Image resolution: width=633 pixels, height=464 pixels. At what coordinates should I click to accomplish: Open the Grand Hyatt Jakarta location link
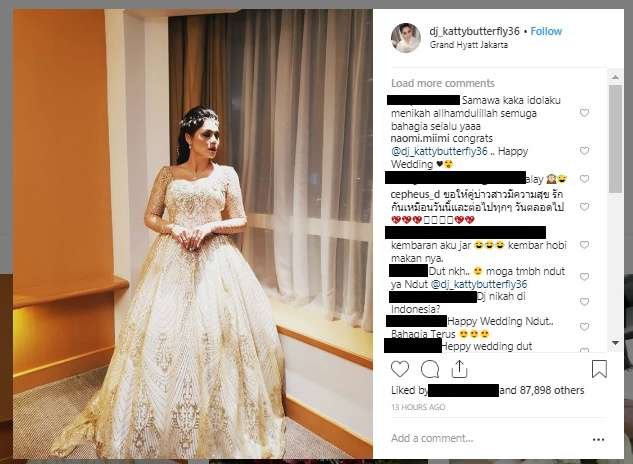(x=468, y=45)
